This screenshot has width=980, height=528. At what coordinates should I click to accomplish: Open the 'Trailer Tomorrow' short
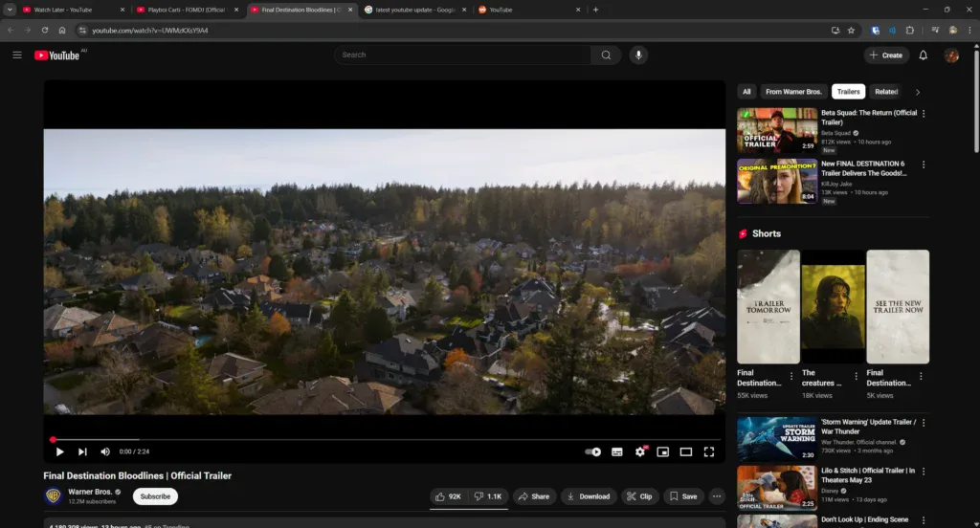click(x=768, y=307)
